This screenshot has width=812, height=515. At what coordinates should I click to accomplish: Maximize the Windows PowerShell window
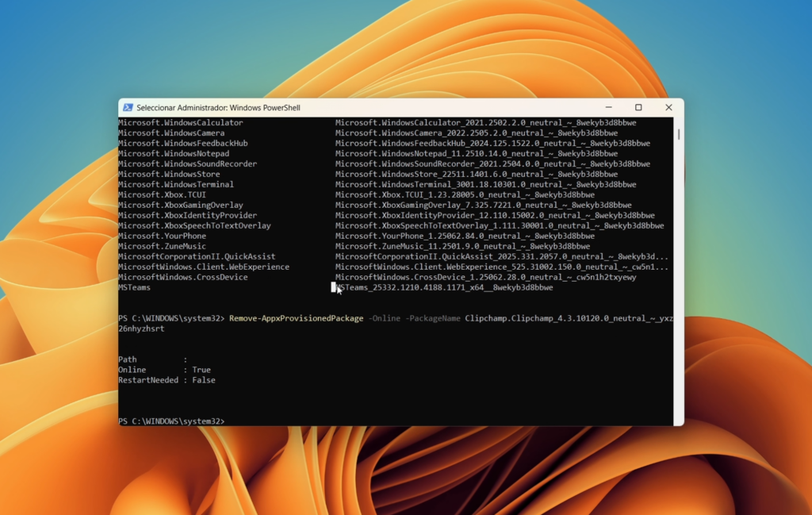pos(638,107)
